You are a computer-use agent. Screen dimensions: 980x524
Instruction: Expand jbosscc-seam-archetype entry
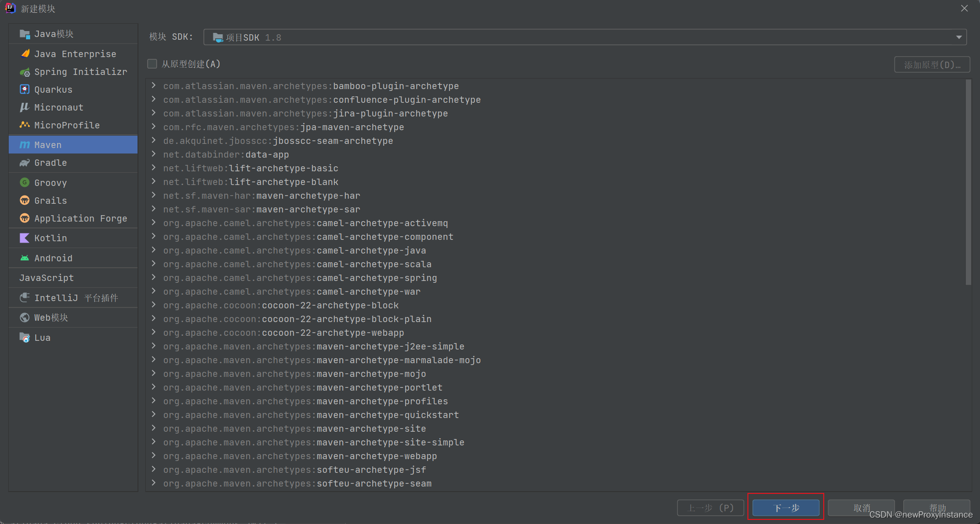coord(154,140)
